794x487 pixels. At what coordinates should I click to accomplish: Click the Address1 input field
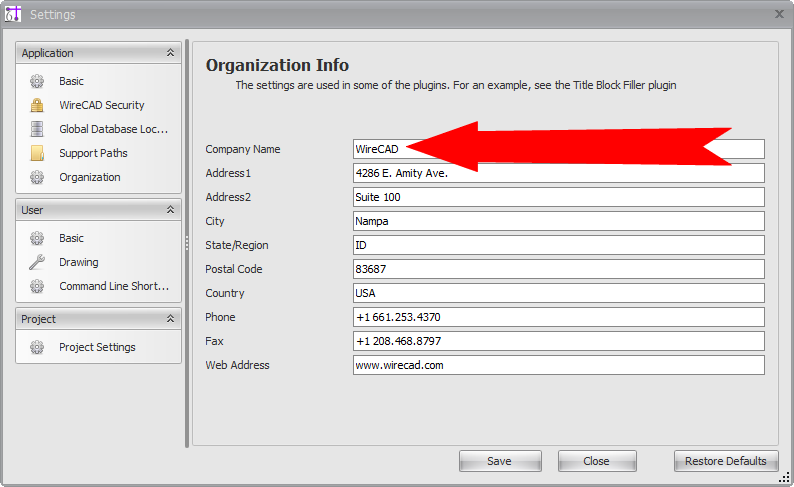click(x=559, y=173)
